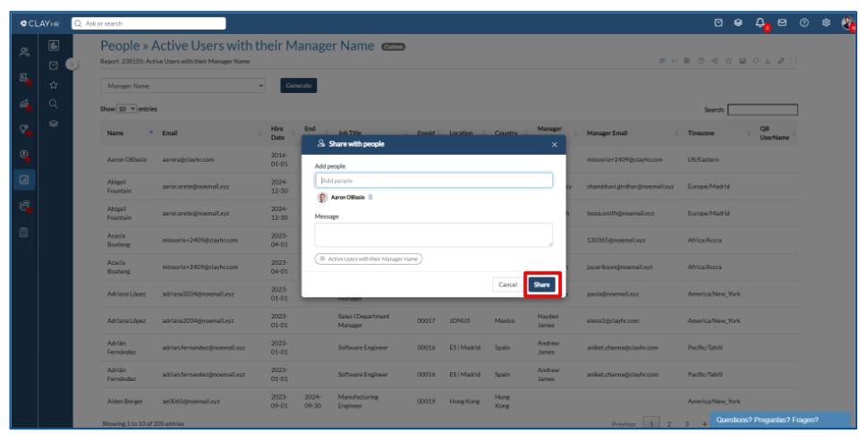The width and height of the screenshot is (868, 441).
Task: Go to page 2 of results
Action: 668,424
